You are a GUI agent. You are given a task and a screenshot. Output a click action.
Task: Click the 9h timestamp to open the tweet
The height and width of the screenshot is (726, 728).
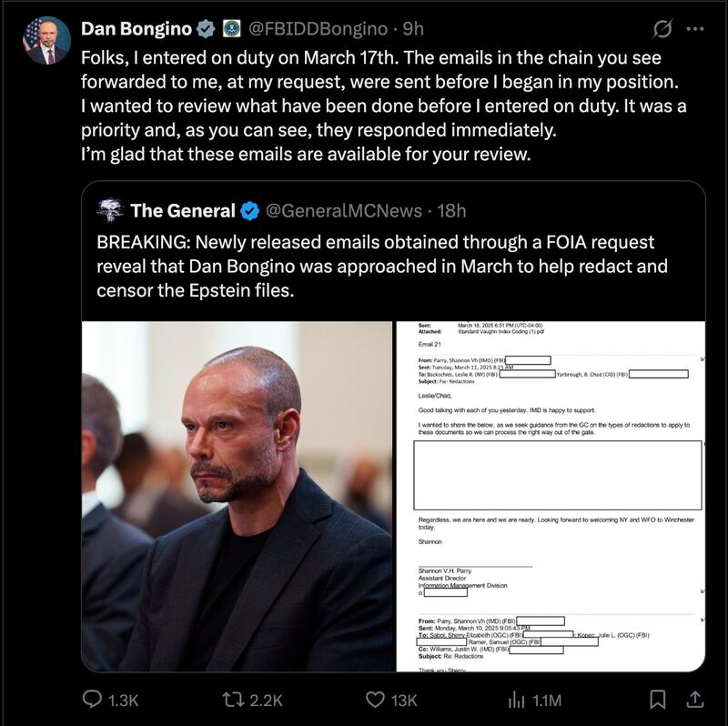[x=413, y=28]
